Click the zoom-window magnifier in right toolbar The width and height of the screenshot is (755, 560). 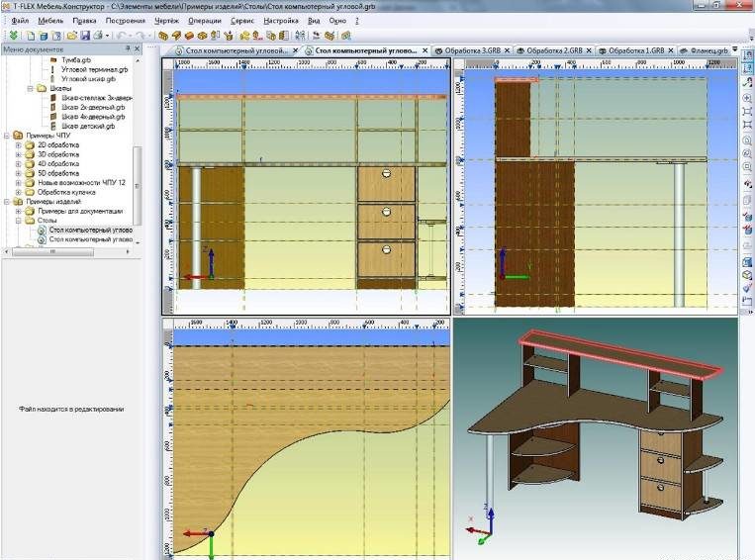[747, 167]
